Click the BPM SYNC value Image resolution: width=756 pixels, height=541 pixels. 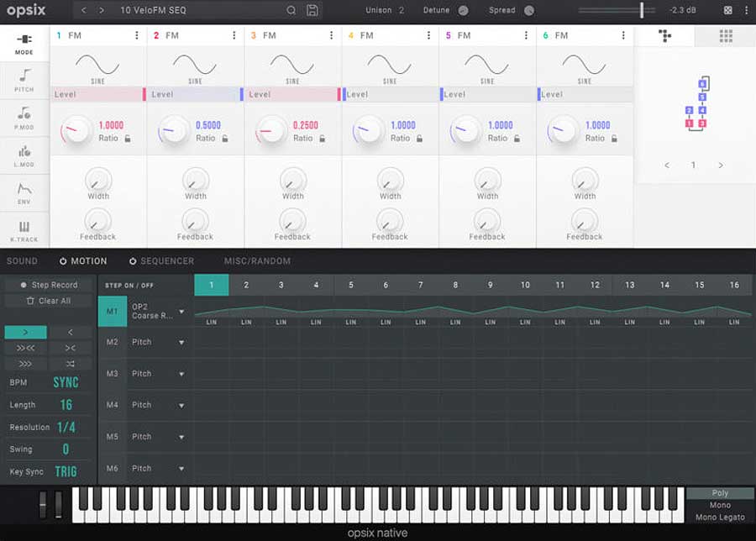[x=66, y=382]
